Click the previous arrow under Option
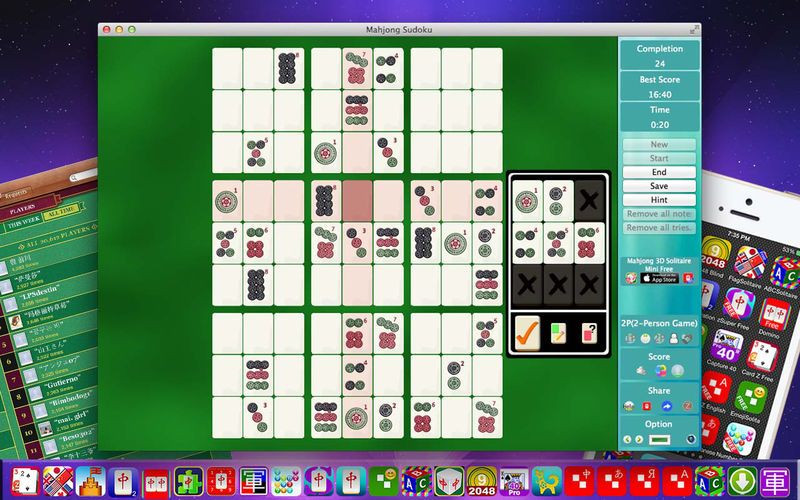The height and width of the screenshot is (500, 800). tap(628, 439)
